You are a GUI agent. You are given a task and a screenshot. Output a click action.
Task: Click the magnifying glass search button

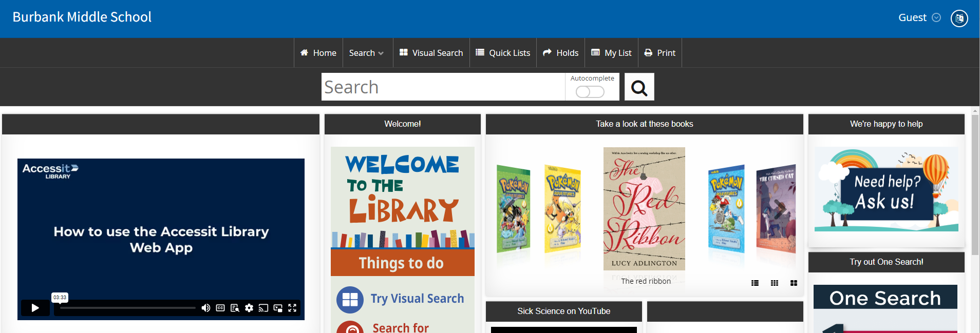click(639, 87)
